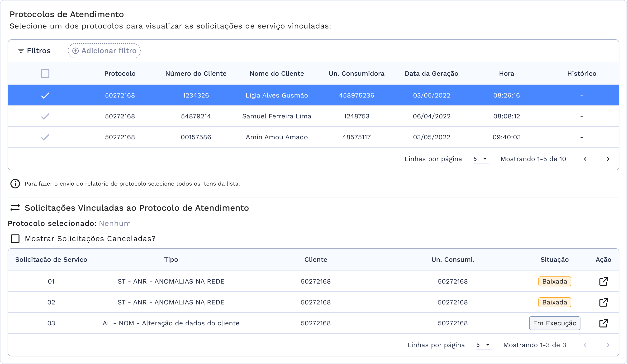Click the swap arrows icon beside Solicitações Vinculadas
This screenshot has height=364, width=627.
click(x=15, y=208)
